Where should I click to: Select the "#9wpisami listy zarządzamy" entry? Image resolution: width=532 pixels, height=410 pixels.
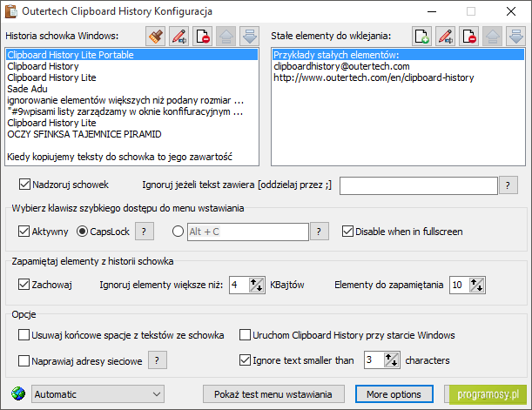(132, 111)
